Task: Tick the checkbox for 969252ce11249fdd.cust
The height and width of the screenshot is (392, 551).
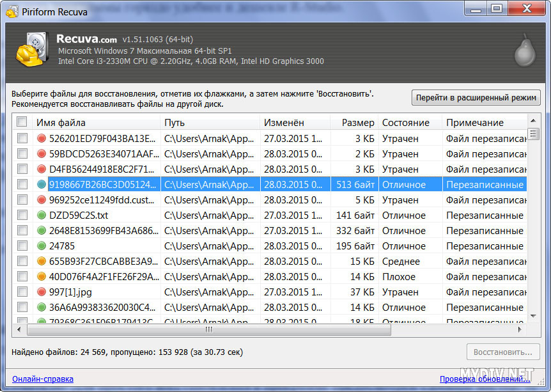Action: click(x=22, y=200)
